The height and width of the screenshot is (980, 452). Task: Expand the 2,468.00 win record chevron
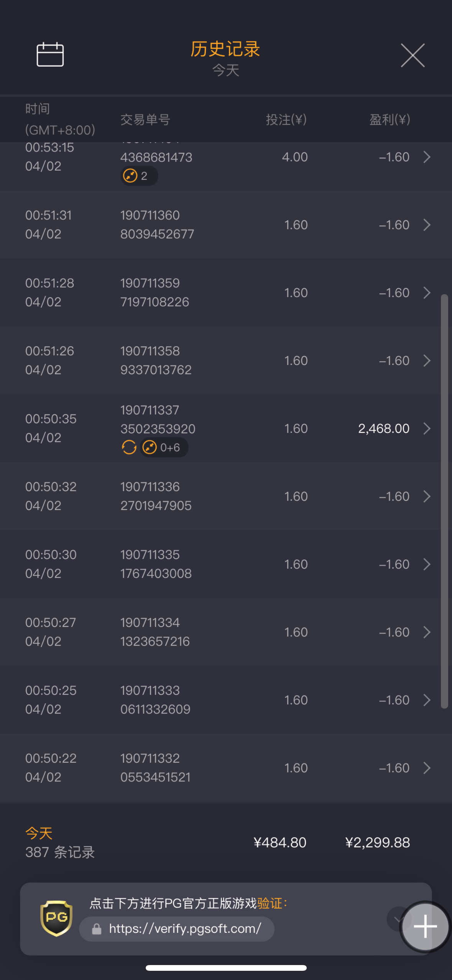tap(427, 428)
